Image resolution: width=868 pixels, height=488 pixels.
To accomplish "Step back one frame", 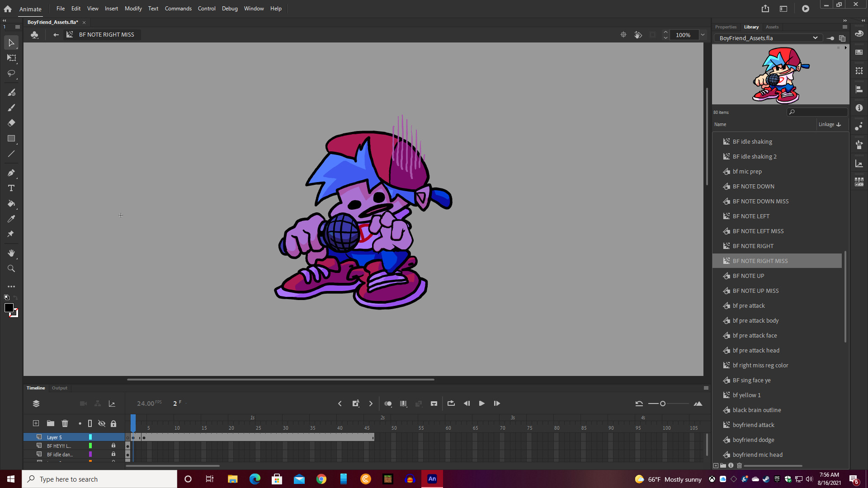I will pos(467,404).
